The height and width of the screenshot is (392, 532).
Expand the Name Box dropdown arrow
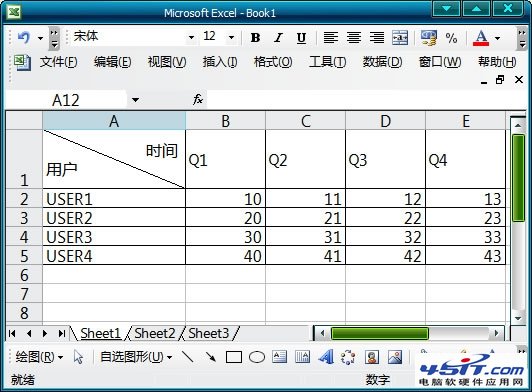pos(135,100)
